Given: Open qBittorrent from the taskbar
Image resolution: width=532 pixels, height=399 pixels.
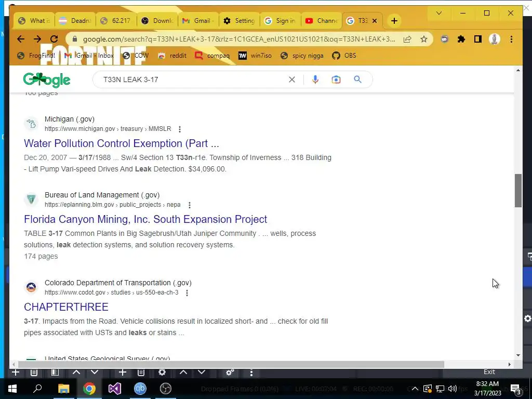Looking at the screenshot, I should point(140,389).
